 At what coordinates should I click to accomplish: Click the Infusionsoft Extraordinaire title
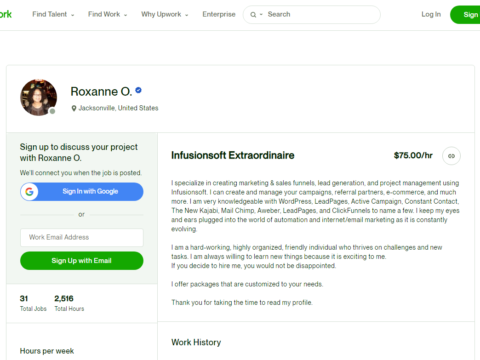[233, 155]
